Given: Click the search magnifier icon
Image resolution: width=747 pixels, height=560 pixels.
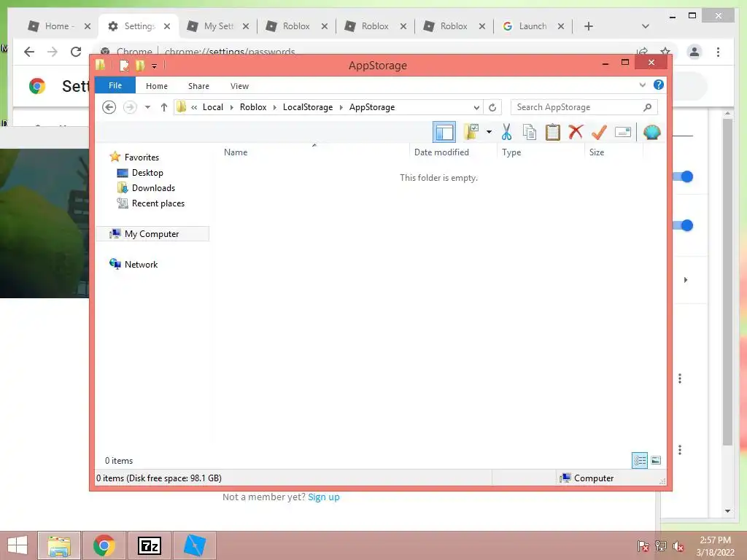Looking at the screenshot, I should [x=647, y=107].
